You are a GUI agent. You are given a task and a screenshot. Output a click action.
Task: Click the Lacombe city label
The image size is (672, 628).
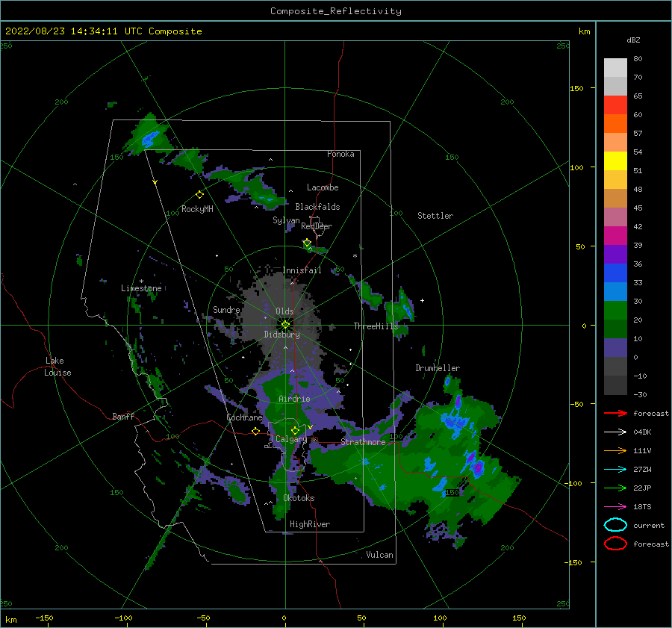point(323,187)
